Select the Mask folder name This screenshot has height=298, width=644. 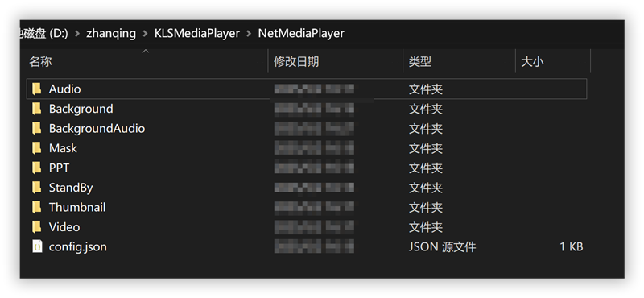pos(63,148)
